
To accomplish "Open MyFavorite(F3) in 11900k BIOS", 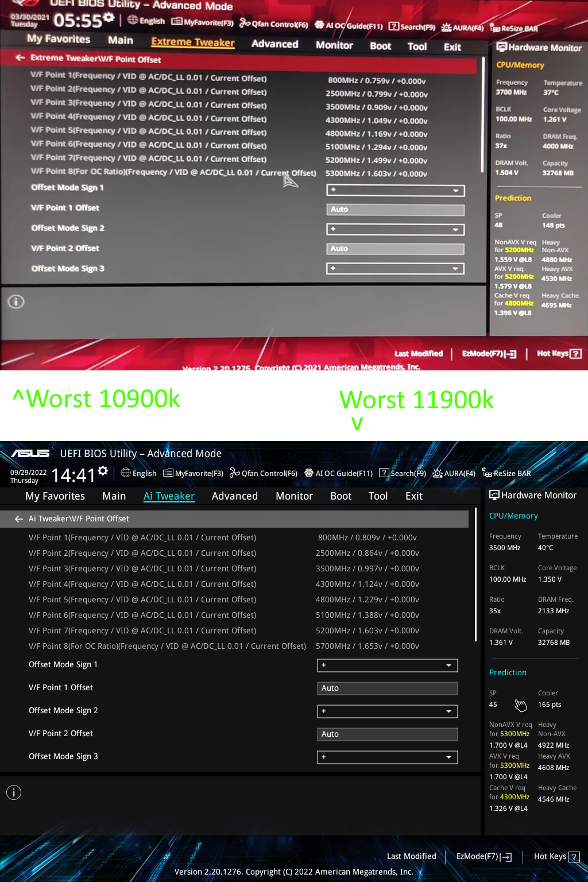I will [193, 473].
